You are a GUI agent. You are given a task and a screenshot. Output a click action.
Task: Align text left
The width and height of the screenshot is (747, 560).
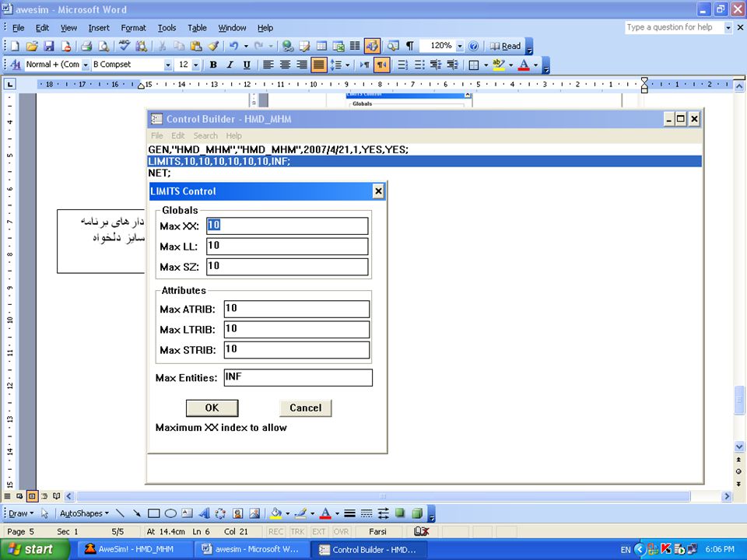tap(268, 65)
